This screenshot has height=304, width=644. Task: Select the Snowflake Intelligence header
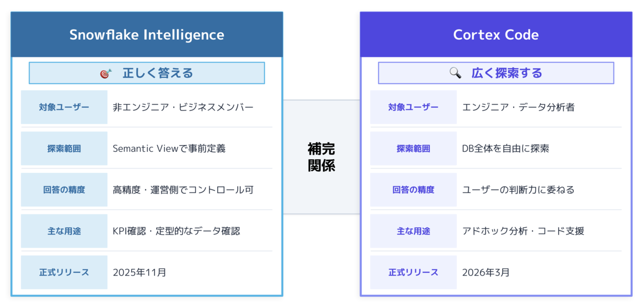[147, 35]
